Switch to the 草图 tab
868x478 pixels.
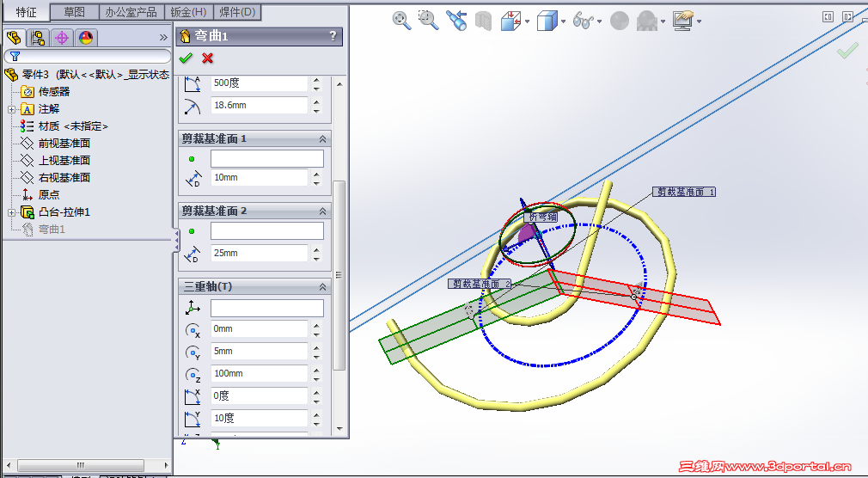74,12
